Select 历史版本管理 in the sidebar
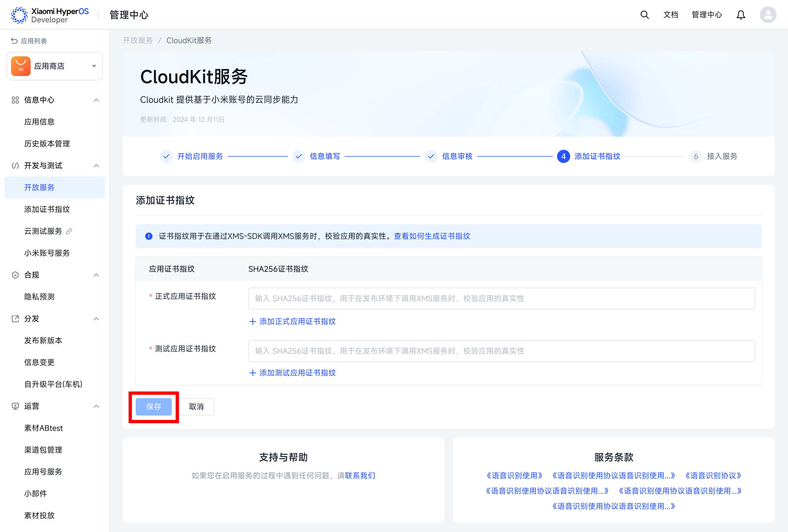 pos(47,144)
